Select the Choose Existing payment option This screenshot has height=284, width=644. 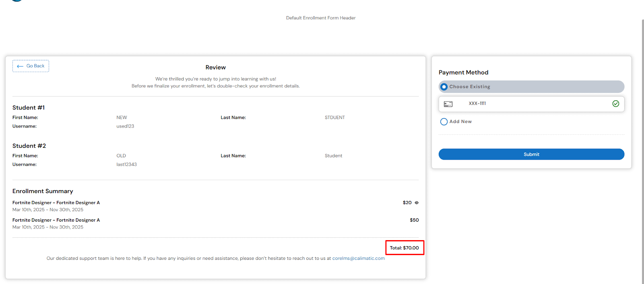[x=444, y=87]
